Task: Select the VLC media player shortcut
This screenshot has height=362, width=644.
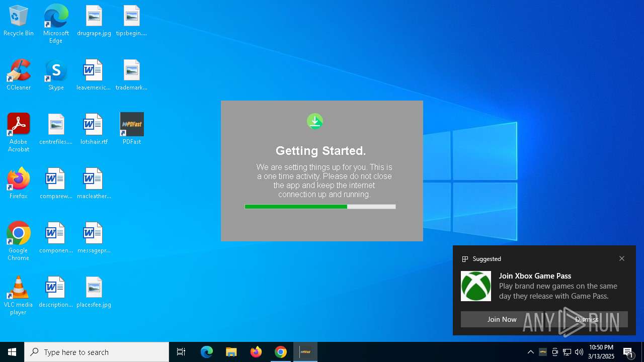Action: 19,296
